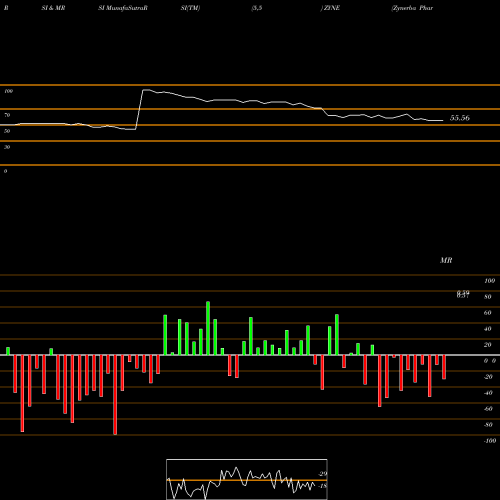This screenshot has width=500, height=500.
Task: Click the MR right axis label -80
Action: tap(488, 425)
